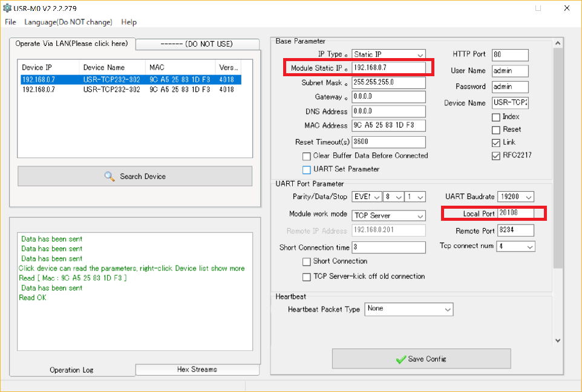The width and height of the screenshot is (582, 392).
Task: Focus the Reset Timeout(s) field
Action: (388, 142)
